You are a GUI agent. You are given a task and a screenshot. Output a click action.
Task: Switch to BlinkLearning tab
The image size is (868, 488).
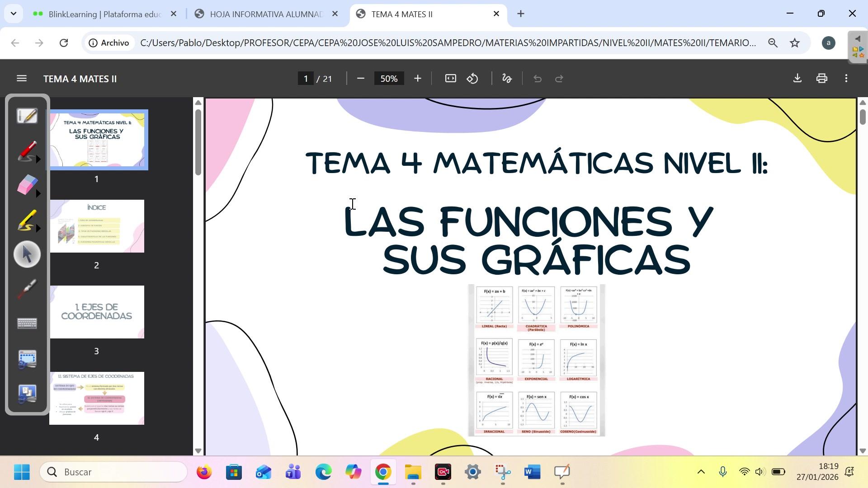tap(104, 14)
